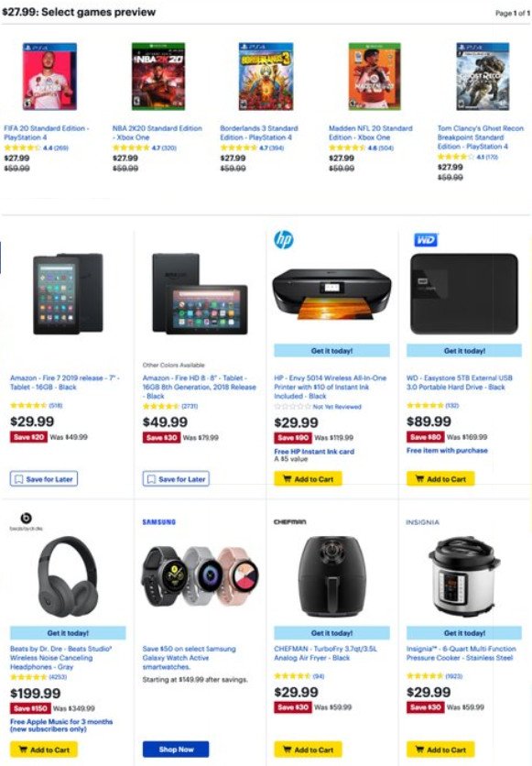Add Chefman TurboFry air fryer to cart
The width and height of the screenshot is (532, 766).
click(x=308, y=750)
